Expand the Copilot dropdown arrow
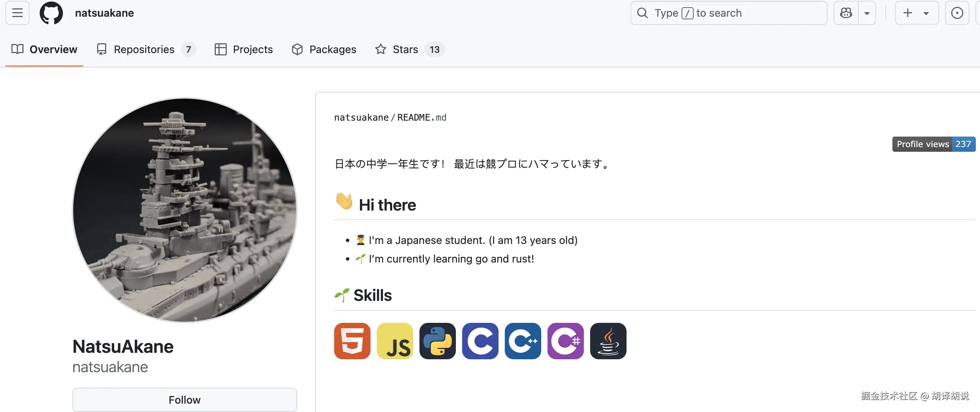980x412 pixels. pyautogui.click(x=867, y=13)
